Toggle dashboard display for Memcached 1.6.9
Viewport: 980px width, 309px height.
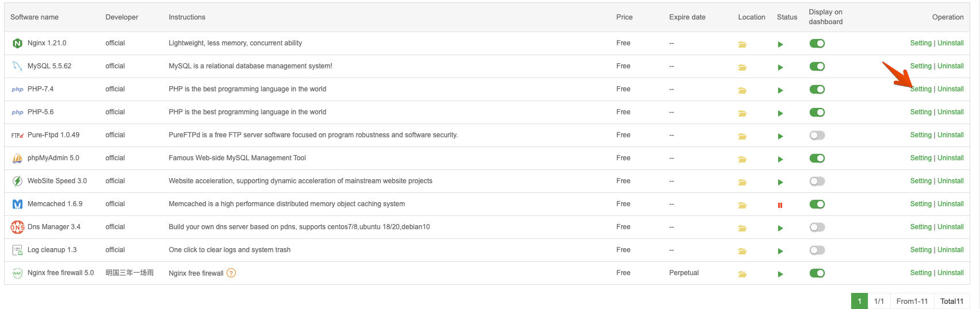click(x=817, y=204)
